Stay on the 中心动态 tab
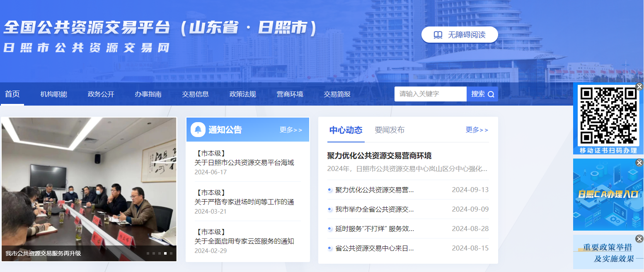The image size is (644, 272). click(x=346, y=130)
